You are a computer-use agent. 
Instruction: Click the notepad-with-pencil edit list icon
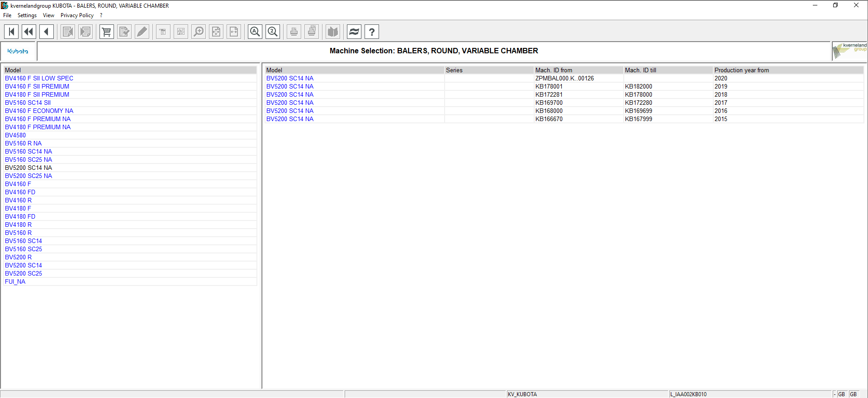[x=124, y=32]
